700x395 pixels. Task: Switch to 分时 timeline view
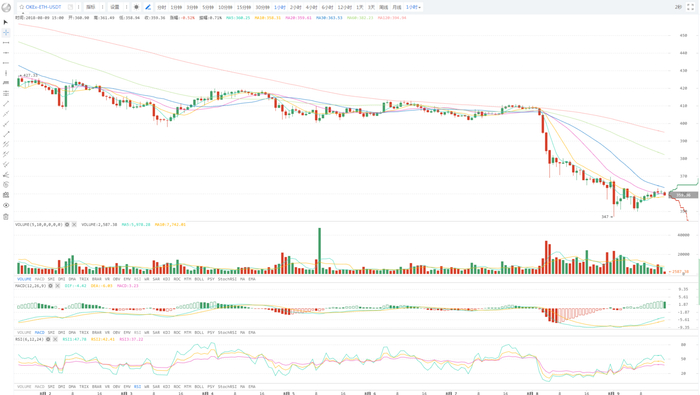162,7
